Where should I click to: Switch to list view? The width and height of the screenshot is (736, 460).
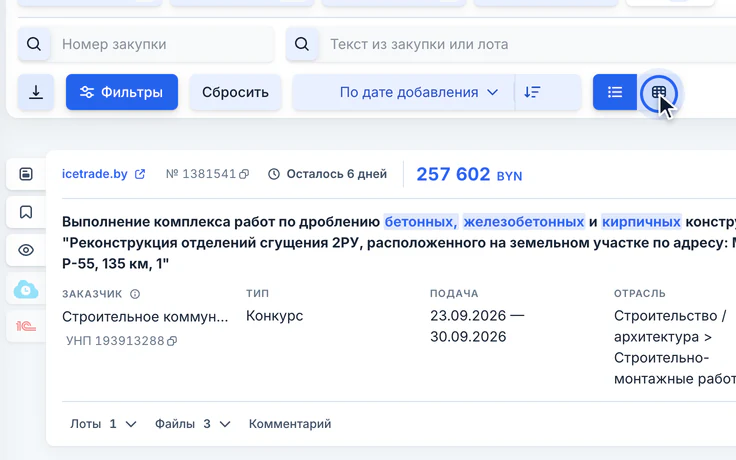pyautogui.click(x=614, y=92)
